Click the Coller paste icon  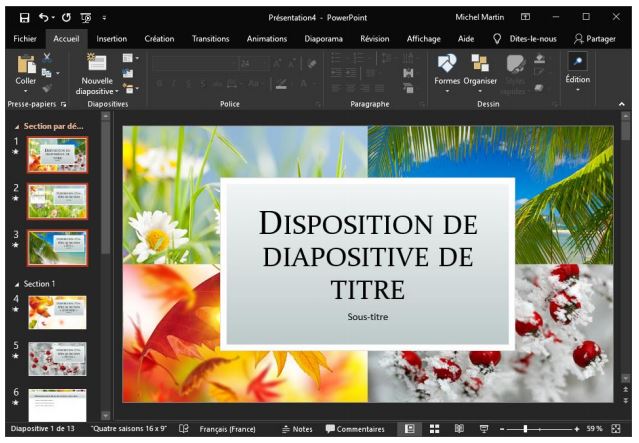[25, 65]
